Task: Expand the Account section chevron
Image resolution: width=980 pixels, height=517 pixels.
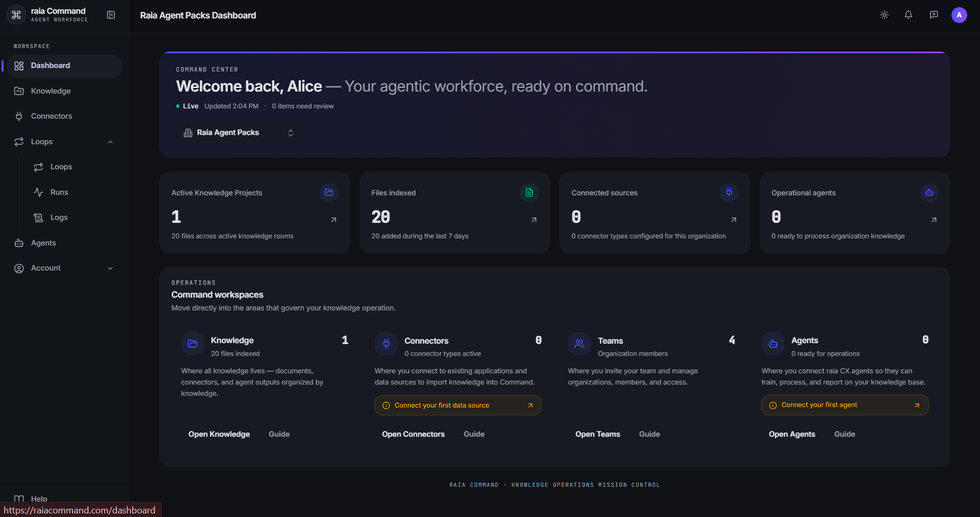Action: point(110,268)
